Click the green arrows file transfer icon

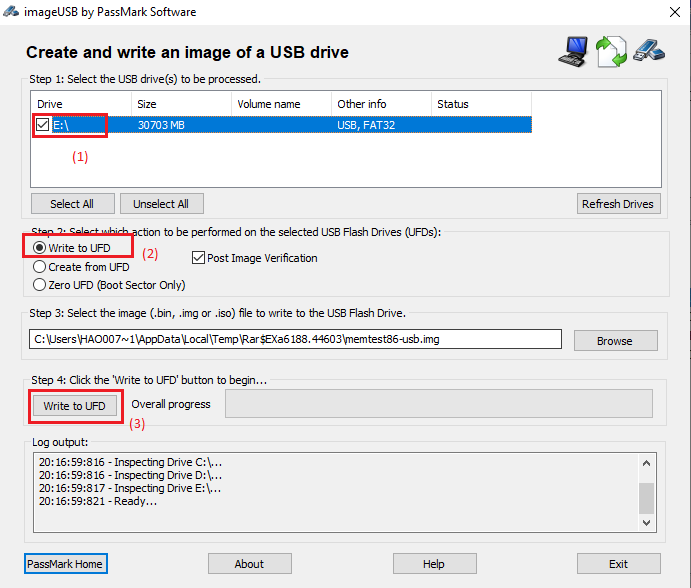(x=610, y=52)
